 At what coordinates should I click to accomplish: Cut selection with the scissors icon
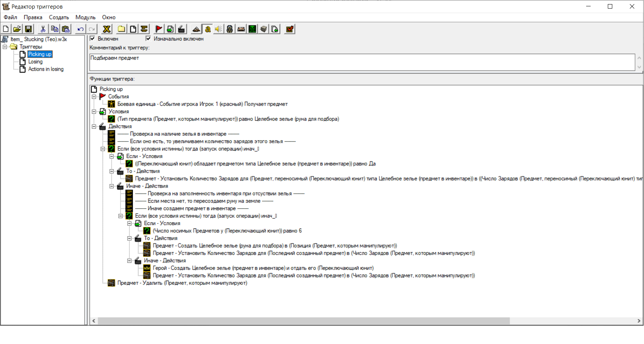coord(43,29)
